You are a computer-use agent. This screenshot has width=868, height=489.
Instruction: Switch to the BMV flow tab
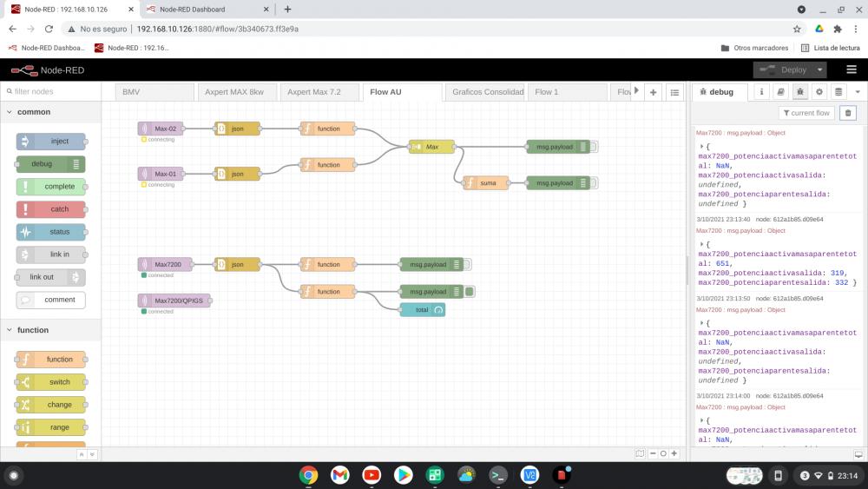click(155, 92)
